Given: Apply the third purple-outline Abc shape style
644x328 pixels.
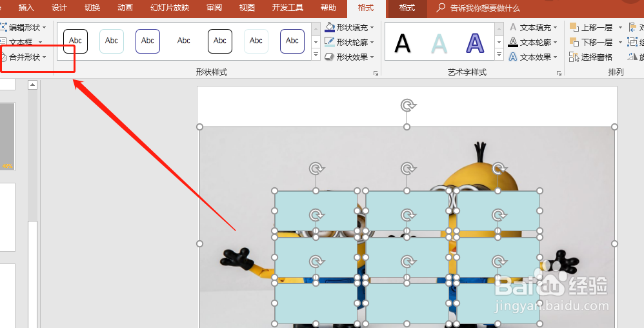Looking at the screenshot, I should pyautogui.click(x=148, y=41).
